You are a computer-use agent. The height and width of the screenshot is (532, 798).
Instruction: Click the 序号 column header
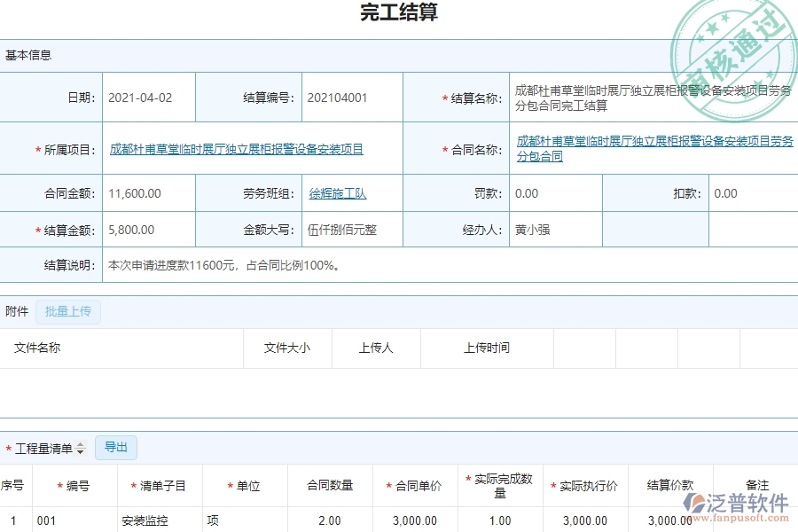click(x=12, y=486)
